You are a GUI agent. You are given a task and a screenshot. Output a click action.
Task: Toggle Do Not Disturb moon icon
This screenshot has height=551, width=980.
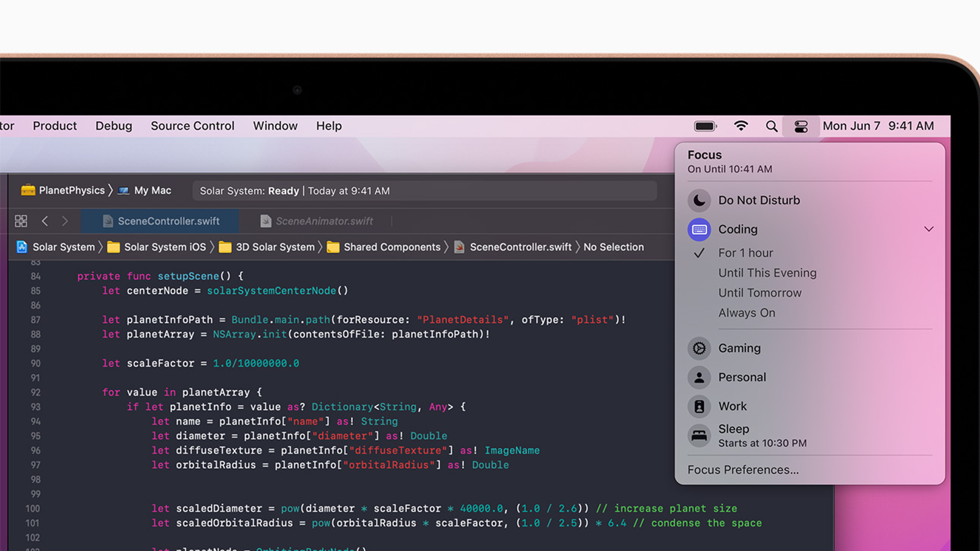pos(699,200)
